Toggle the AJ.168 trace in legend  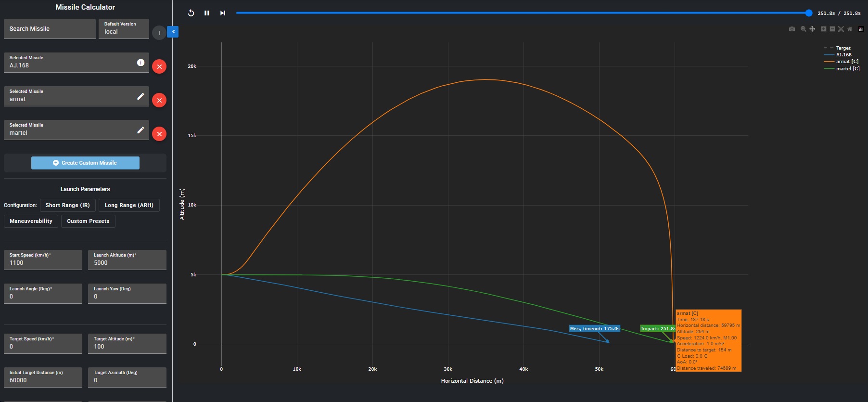click(x=843, y=55)
